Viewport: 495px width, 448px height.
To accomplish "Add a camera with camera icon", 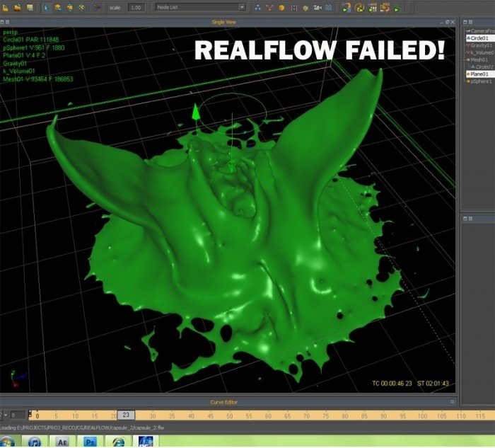I will 317,8.
